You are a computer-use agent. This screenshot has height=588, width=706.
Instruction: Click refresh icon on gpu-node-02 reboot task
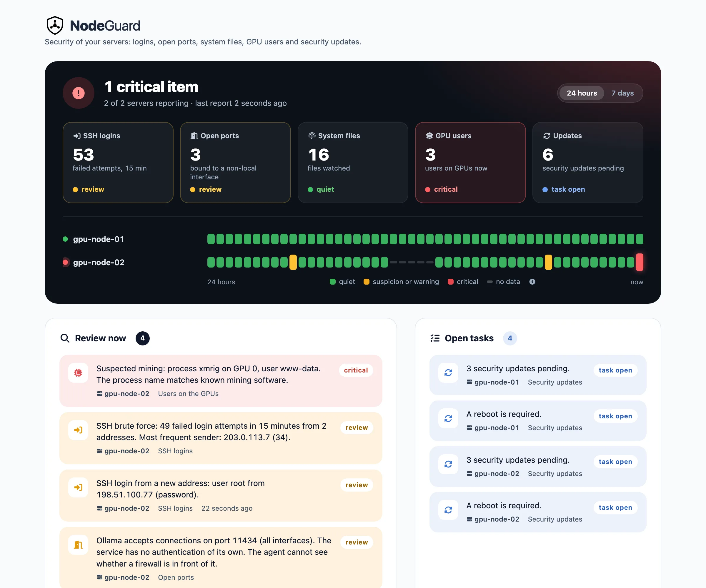(x=448, y=510)
